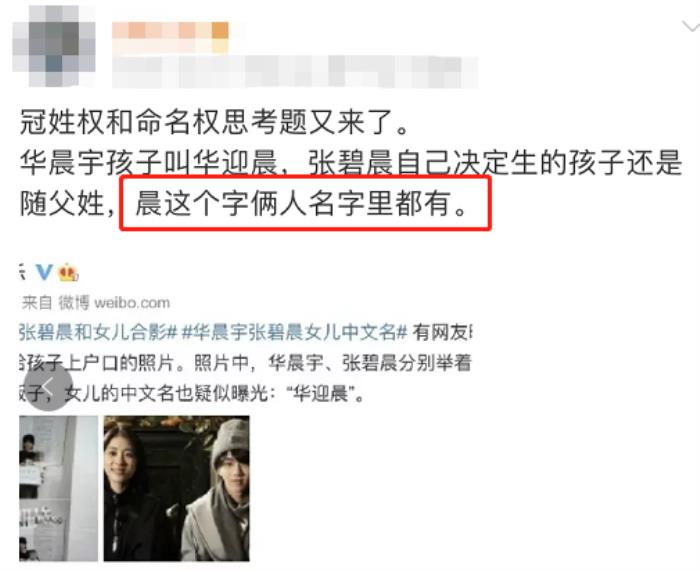Open the post options chevron menu
700x571 pixels.
tap(691, 27)
